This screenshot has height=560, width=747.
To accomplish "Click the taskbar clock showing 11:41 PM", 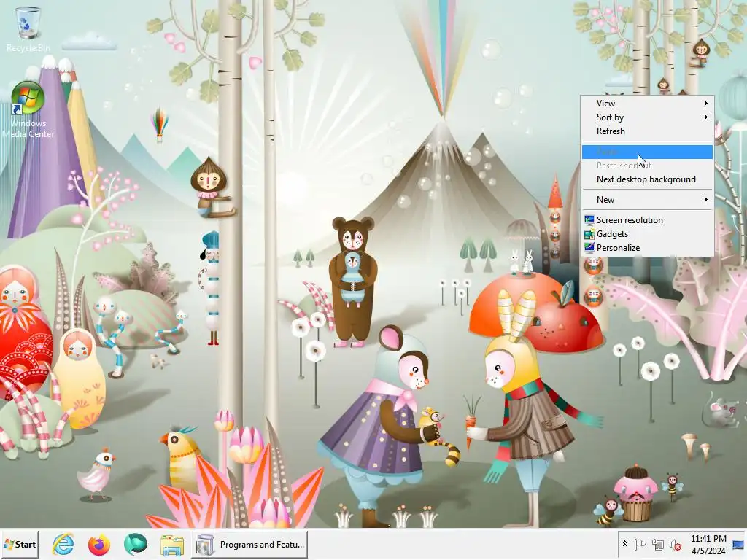I will click(708, 544).
